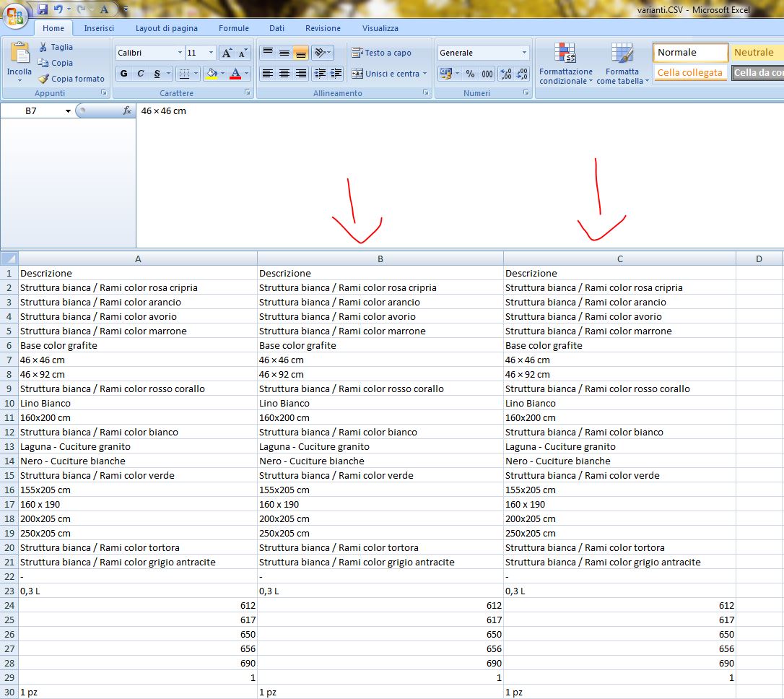Switch to Layout di pagina tab

pos(167,28)
